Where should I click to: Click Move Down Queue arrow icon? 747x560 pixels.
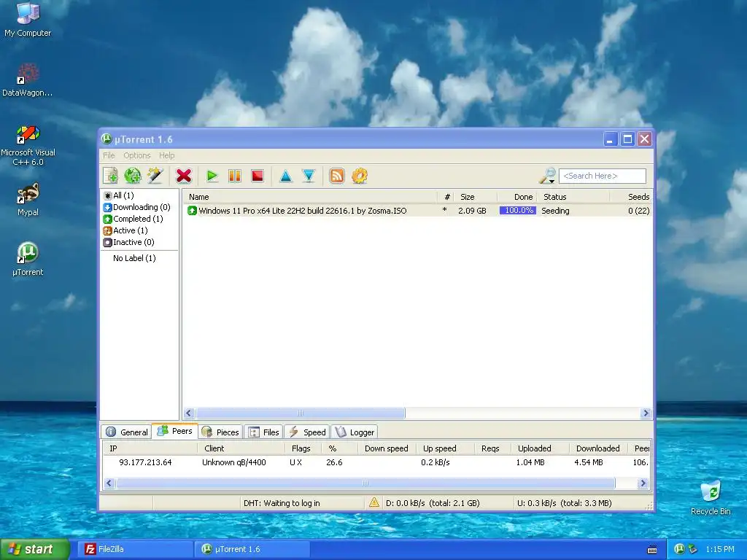309,176
